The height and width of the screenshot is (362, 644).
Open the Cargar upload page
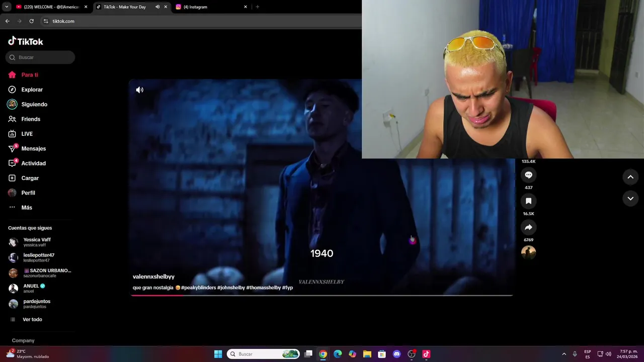tap(24, 178)
